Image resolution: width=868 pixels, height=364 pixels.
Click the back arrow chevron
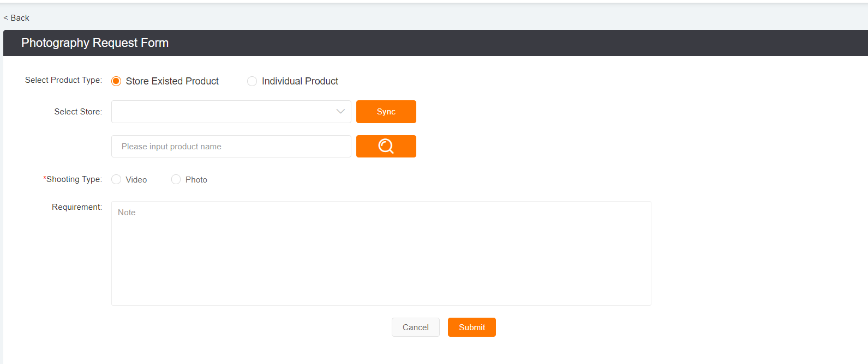click(x=6, y=18)
